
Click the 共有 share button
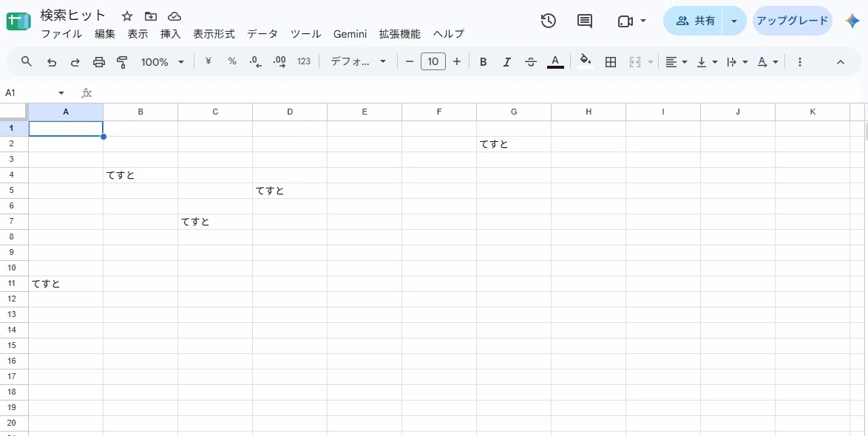pyautogui.click(x=693, y=21)
